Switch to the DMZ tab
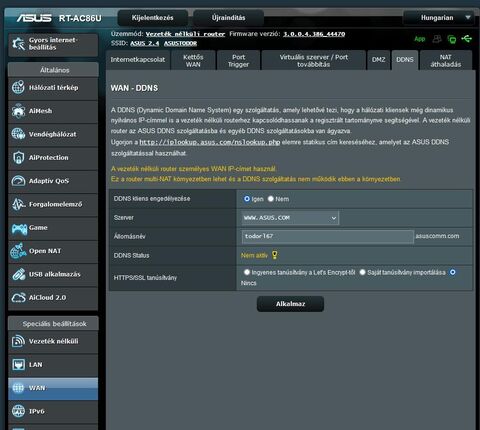Viewport: 480px width, 430px height. point(378,60)
